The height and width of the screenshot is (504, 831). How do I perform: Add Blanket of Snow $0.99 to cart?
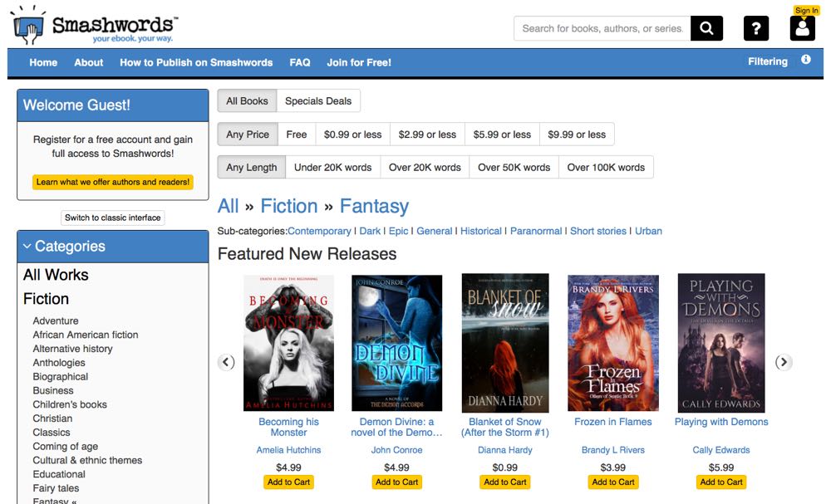pyautogui.click(x=505, y=482)
